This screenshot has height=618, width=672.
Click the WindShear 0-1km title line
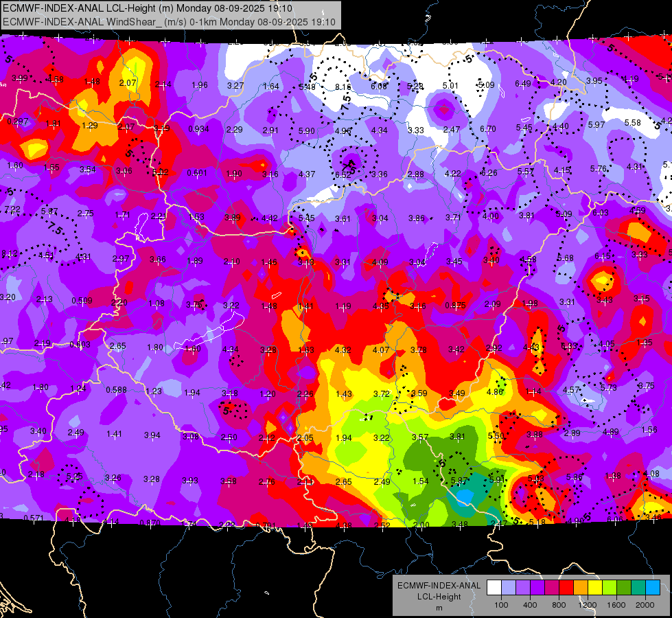[170, 22]
